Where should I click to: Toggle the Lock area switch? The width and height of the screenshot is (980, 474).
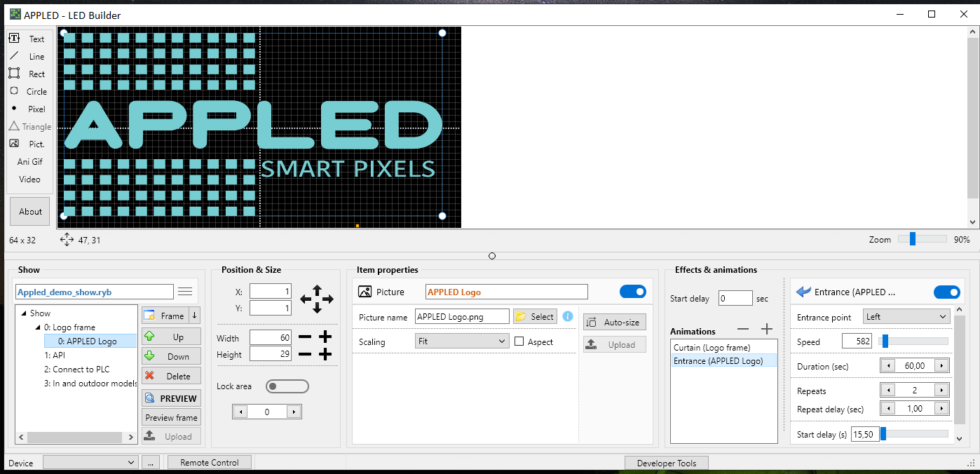point(287,386)
